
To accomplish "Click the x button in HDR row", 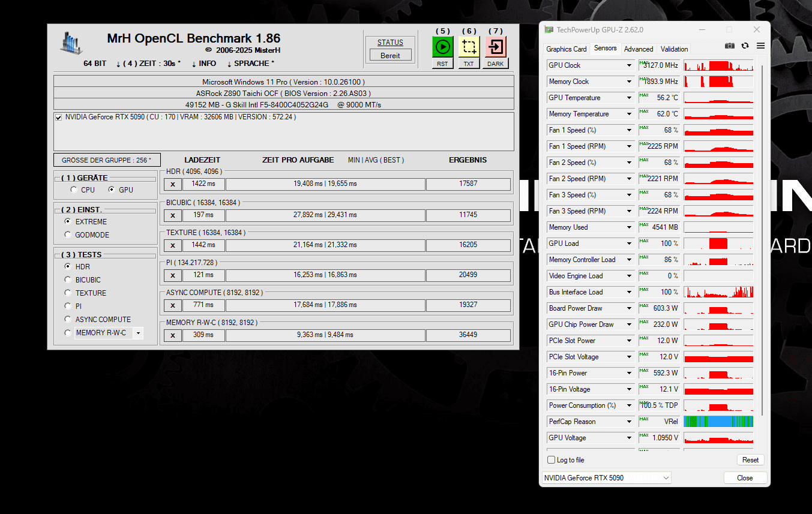I will tap(173, 184).
